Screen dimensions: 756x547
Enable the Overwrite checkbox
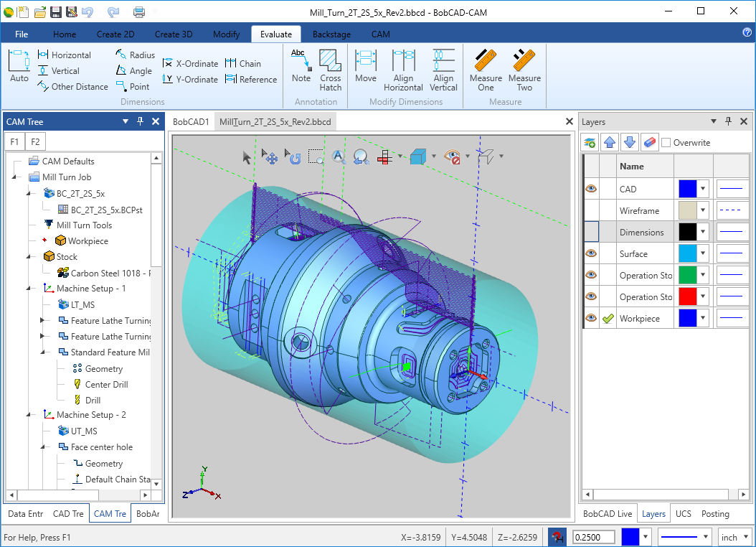[666, 143]
